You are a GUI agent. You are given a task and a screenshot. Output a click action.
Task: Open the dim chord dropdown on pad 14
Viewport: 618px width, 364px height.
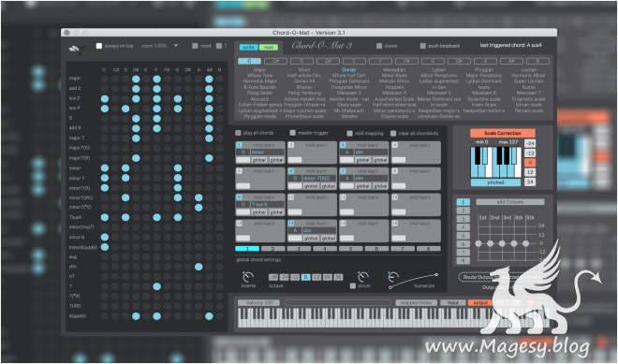click(319, 230)
